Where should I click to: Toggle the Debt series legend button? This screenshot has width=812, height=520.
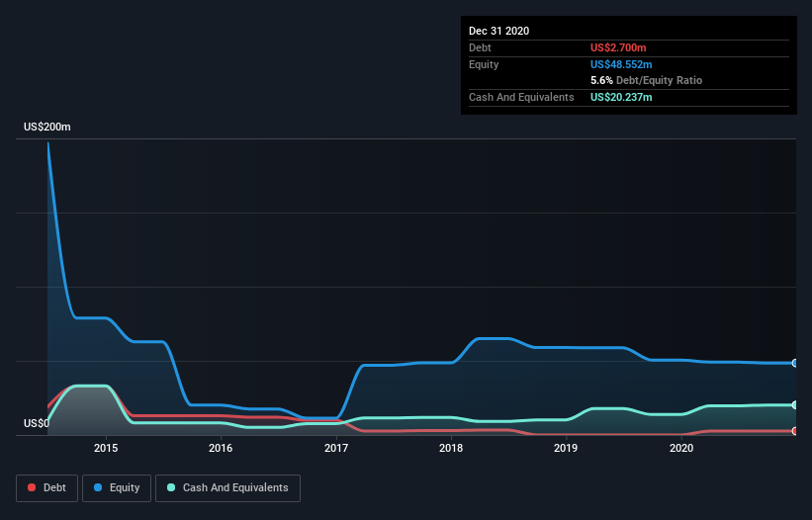pos(46,488)
